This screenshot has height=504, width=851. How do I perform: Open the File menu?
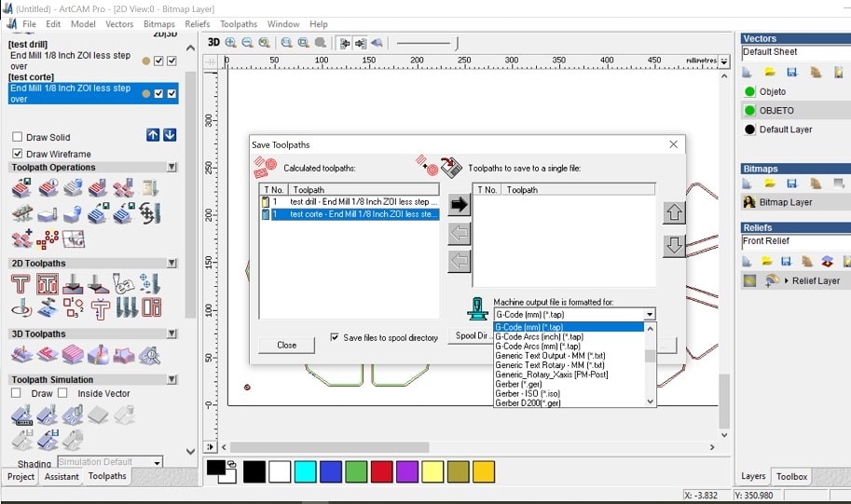[x=29, y=24]
